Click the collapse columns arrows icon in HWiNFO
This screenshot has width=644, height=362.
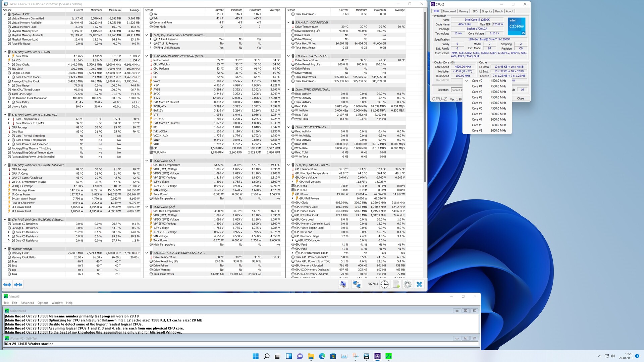(x=18, y=285)
